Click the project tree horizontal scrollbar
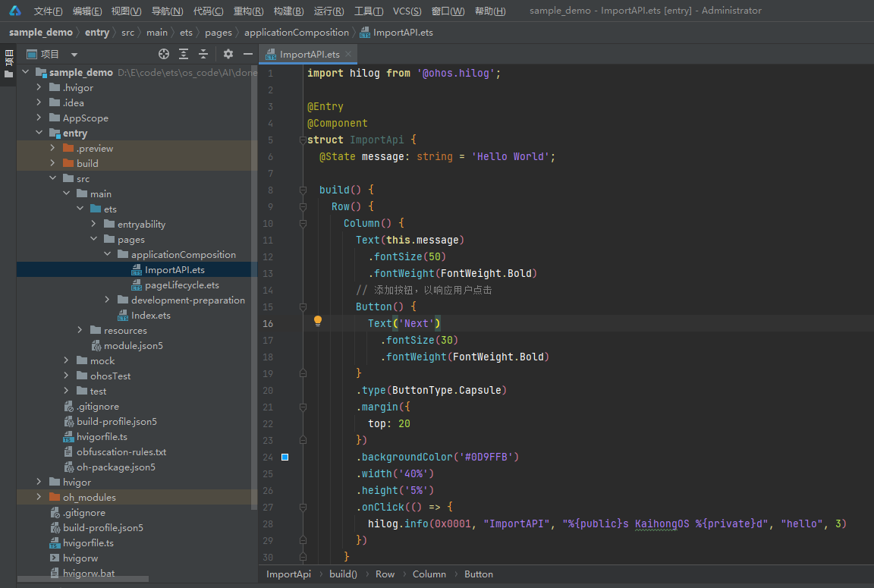Image resolution: width=874 pixels, height=588 pixels. pyautogui.click(x=83, y=579)
